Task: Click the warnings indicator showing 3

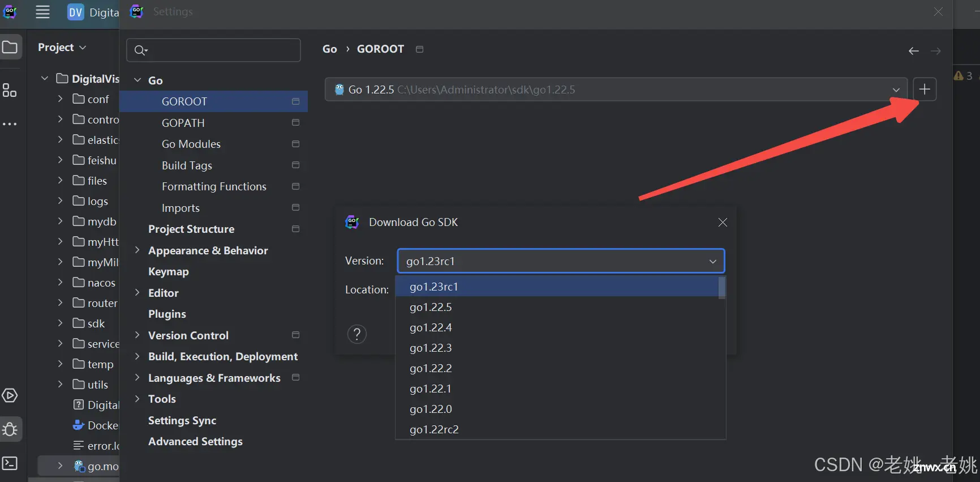Action: click(964, 75)
